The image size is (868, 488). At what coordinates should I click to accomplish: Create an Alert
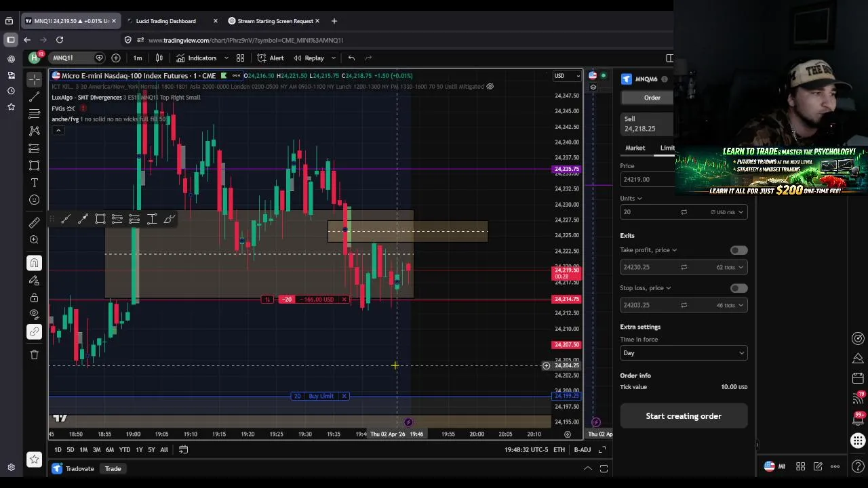click(x=271, y=58)
